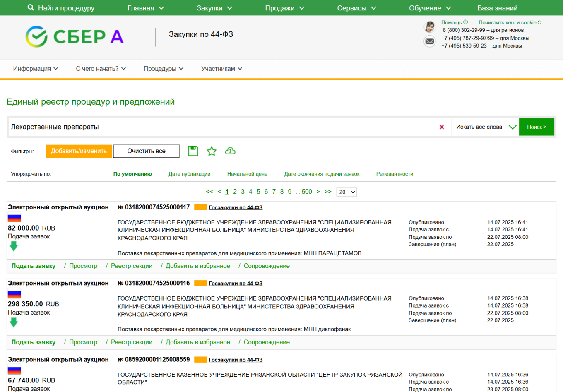Image resolution: width=563 pixels, height=392 pixels.
Task: Click the Очистить все button
Action: point(146,151)
